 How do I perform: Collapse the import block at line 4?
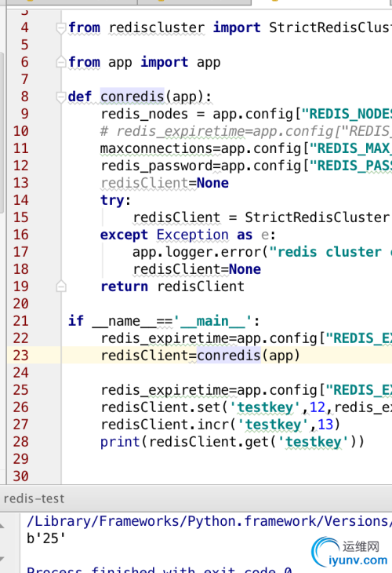tap(60, 27)
